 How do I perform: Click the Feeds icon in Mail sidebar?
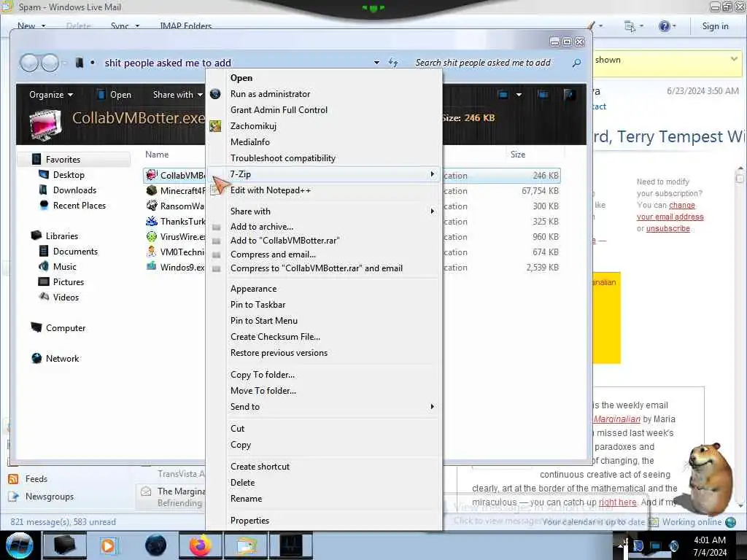point(13,479)
